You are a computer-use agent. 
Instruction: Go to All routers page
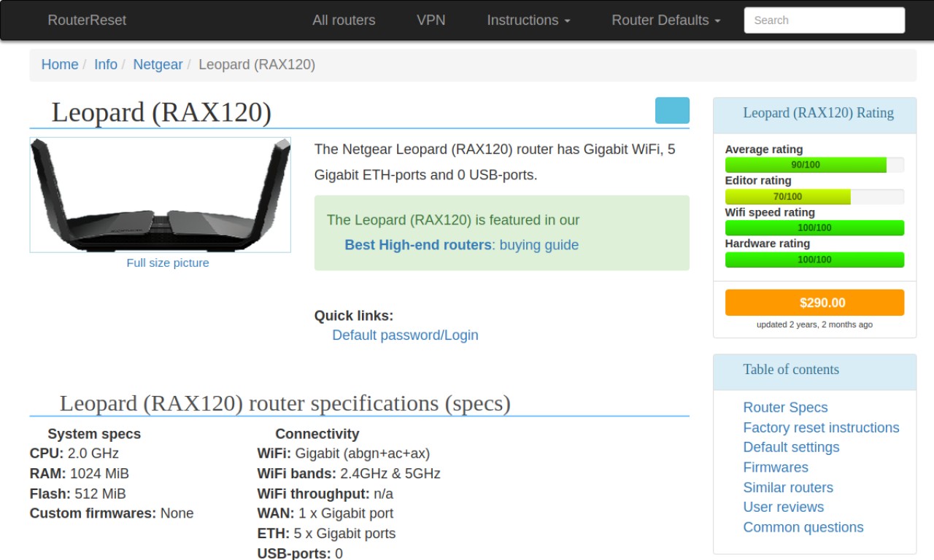tap(344, 20)
